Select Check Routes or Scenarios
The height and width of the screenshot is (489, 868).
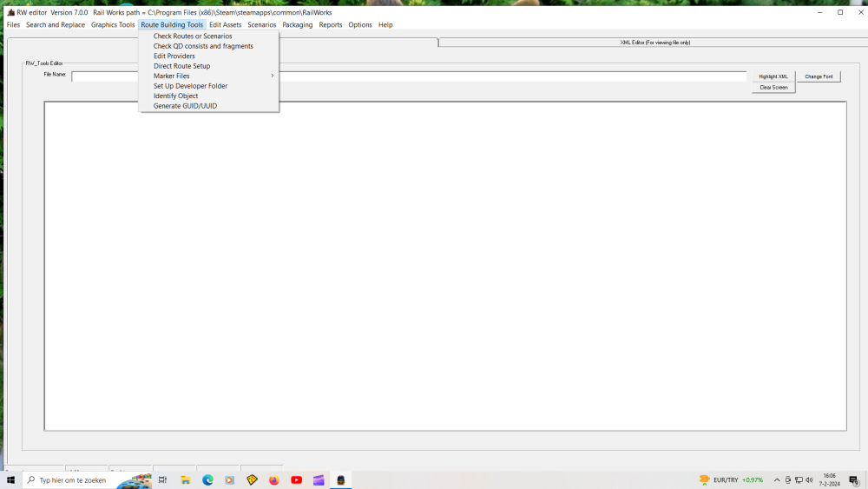193,36
